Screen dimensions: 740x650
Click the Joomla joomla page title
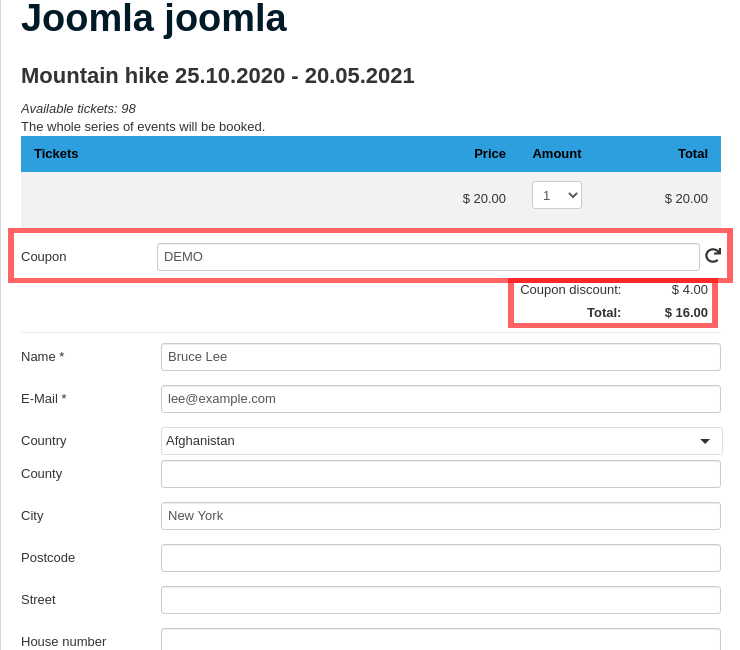pos(154,19)
